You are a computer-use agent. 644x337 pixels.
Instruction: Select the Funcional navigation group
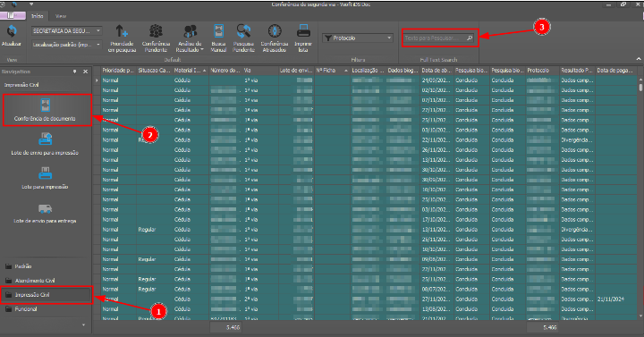pyautogui.click(x=46, y=309)
